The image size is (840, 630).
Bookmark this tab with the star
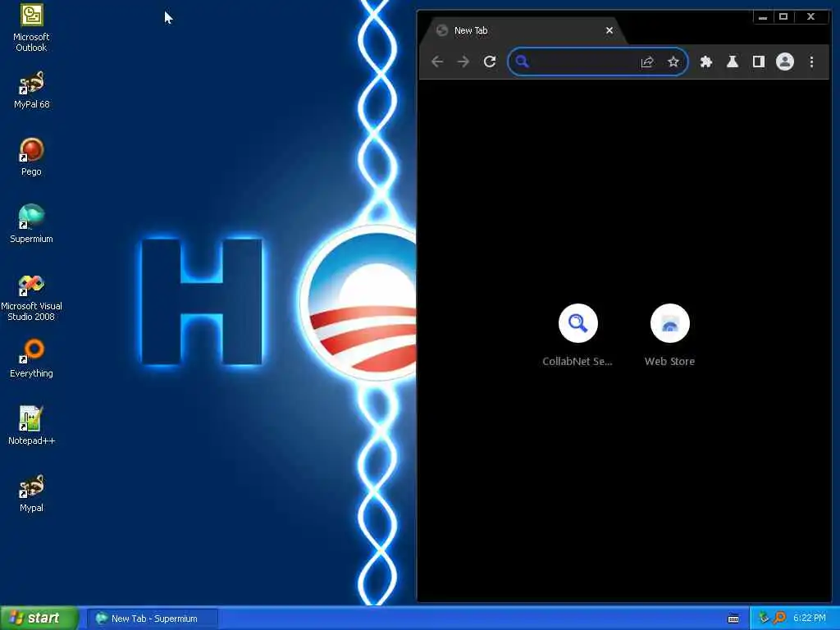673,62
